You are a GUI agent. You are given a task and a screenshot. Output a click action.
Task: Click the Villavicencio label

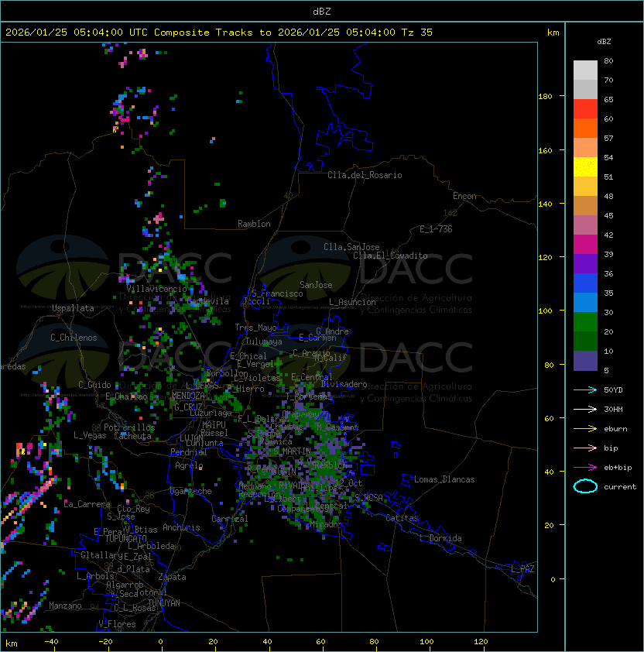click(x=156, y=289)
